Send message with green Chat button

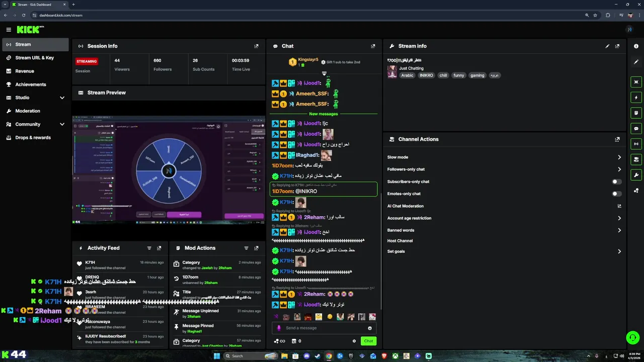(x=369, y=341)
